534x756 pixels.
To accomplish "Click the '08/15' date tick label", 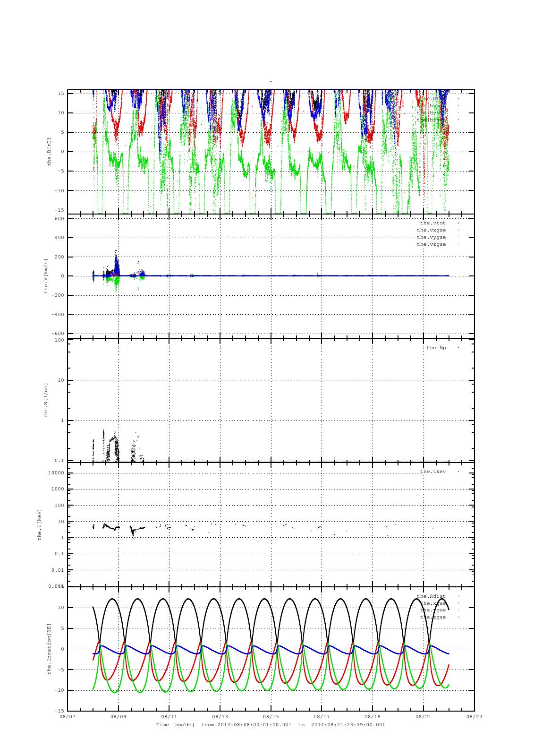I will (271, 717).
